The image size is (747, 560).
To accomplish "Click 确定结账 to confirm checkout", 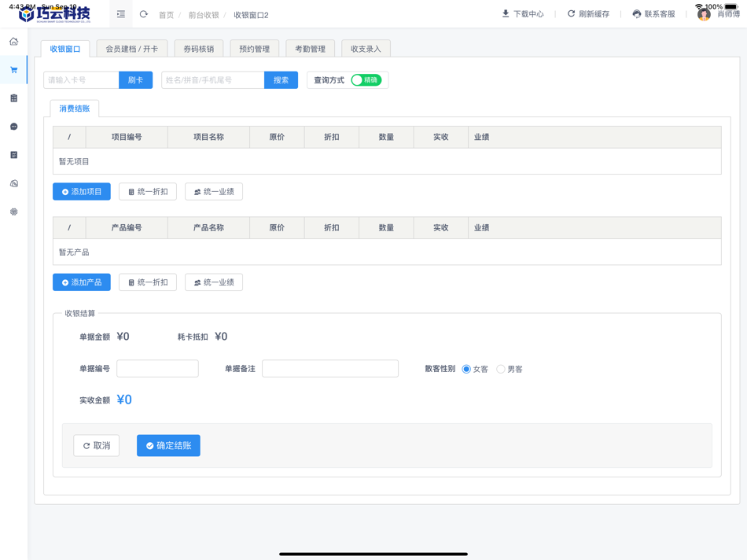I will pyautogui.click(x=168, y=445).
